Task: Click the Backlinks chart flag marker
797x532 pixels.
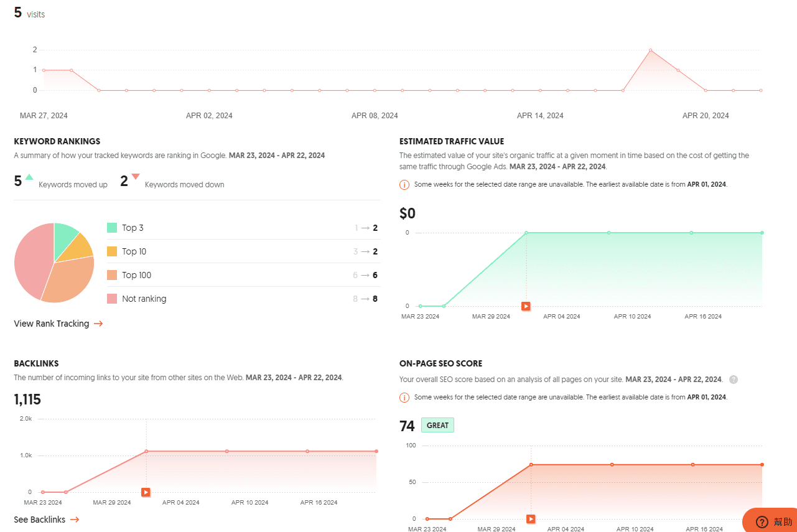Action: pos(146,492)
